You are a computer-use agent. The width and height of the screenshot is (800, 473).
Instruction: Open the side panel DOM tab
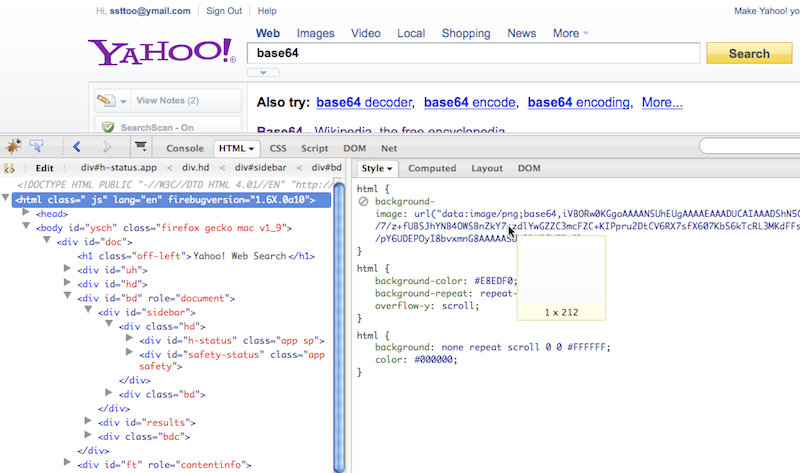pos(529,168)
